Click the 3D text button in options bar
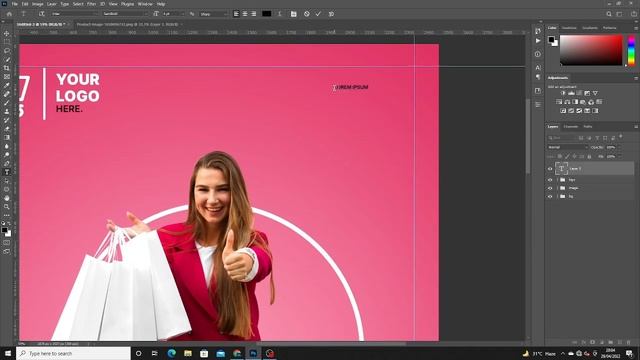Image resolution: width=640 pixels, height=360 pixels. (331, 14)
